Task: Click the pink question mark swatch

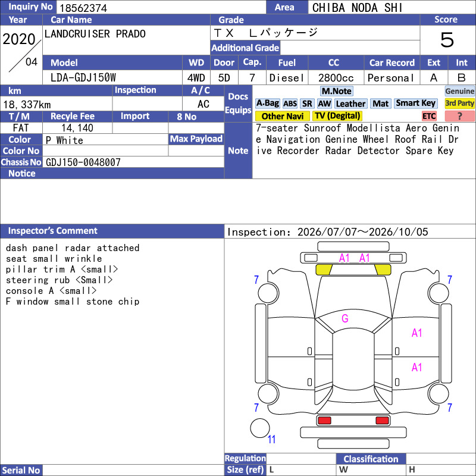Action: tap(459, 116)
